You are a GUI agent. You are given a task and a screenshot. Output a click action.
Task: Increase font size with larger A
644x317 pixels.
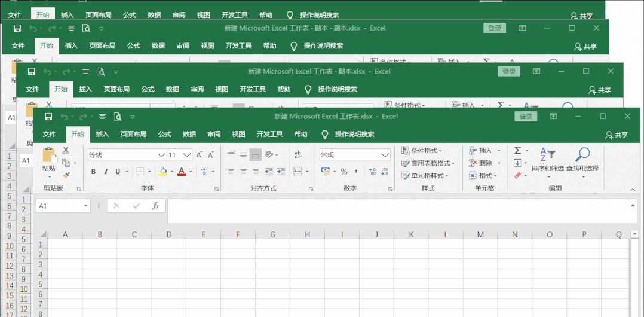click(x=199, y=155)
